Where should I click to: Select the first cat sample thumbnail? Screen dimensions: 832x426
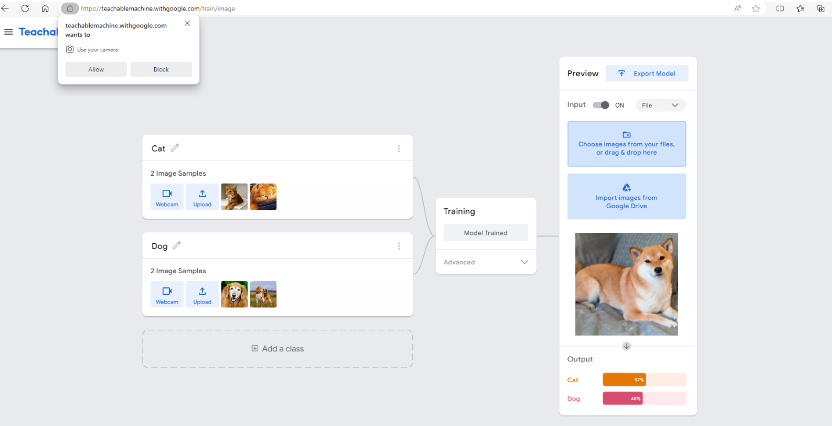(x=234, y=196)
